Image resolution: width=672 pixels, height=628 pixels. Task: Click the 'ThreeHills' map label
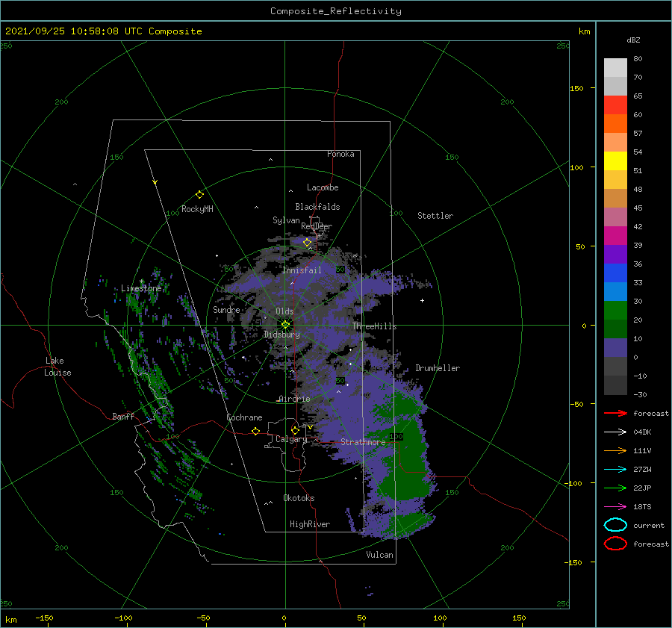375,326
